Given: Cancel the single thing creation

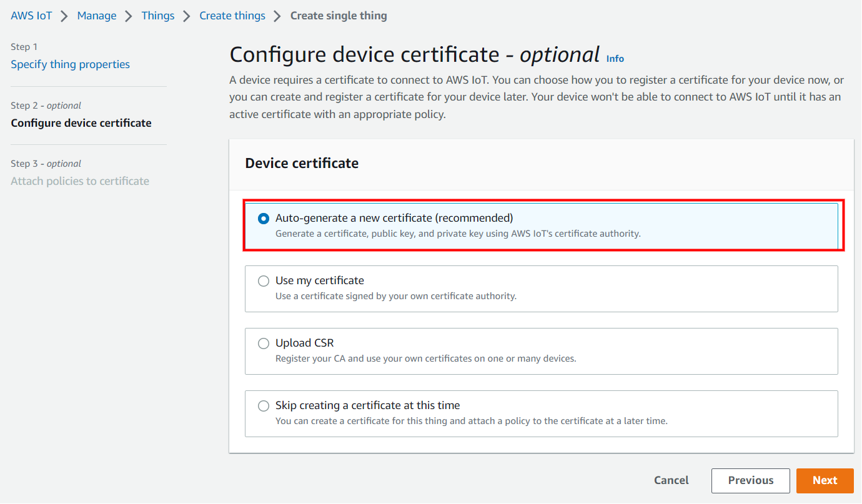Looking at the screenshot, I should tap(671, 480).
